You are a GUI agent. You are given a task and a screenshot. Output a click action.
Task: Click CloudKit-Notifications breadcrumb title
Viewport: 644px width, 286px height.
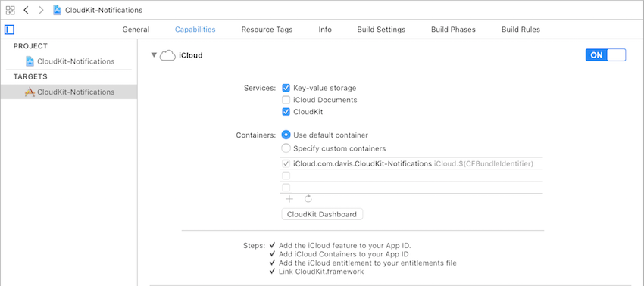[x=104, y=11]
